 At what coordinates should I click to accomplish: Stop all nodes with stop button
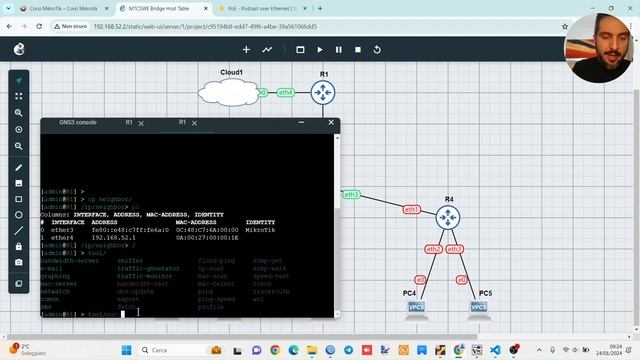(x=358, y=49)
